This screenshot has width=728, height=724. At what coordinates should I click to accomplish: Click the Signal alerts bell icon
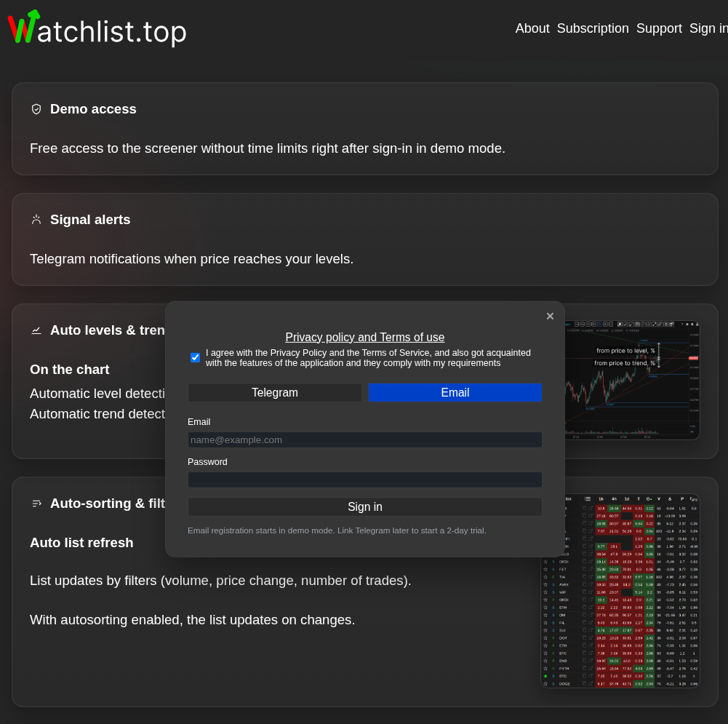[x=36, y=220]
